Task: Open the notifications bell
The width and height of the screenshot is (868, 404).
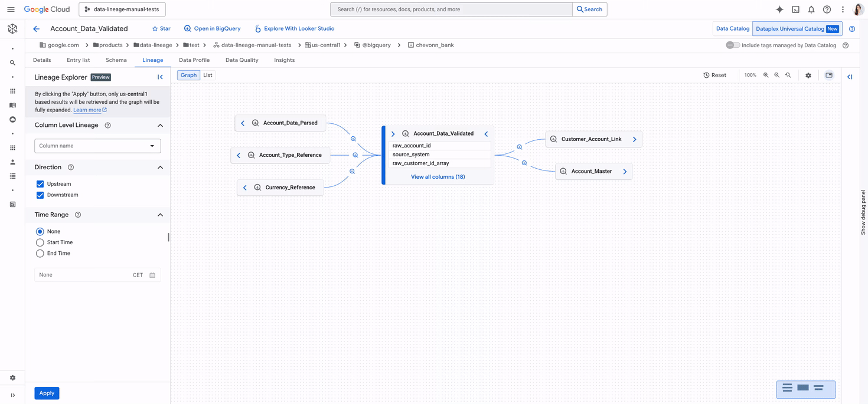Action: point(811,9)
